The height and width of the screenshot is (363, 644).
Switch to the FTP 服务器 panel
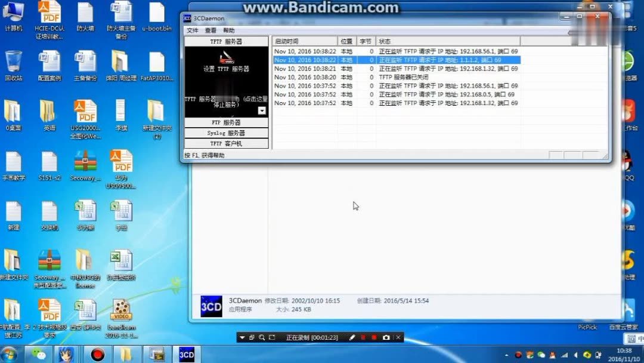pyautogui.click(x=227, y=122)
